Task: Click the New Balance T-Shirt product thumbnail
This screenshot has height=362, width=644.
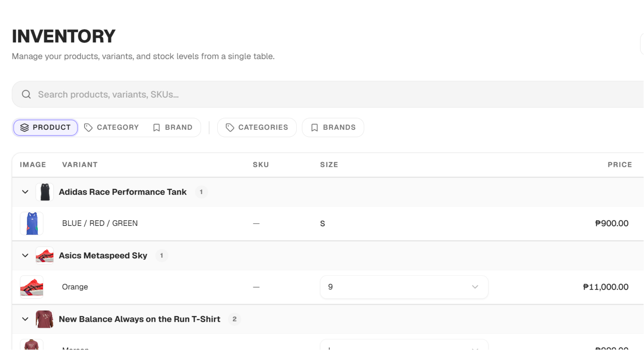Action: (45, 319)
